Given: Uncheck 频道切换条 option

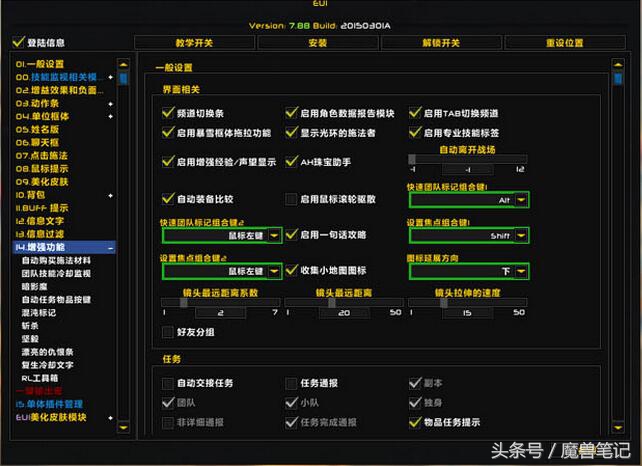Looking at the screenshot, I should point(168,113).
